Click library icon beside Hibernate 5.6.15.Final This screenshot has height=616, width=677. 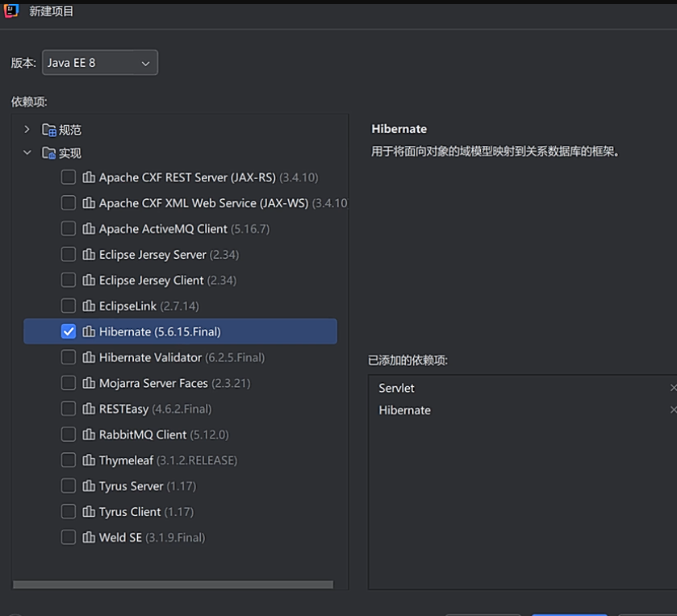click(89, 331)
